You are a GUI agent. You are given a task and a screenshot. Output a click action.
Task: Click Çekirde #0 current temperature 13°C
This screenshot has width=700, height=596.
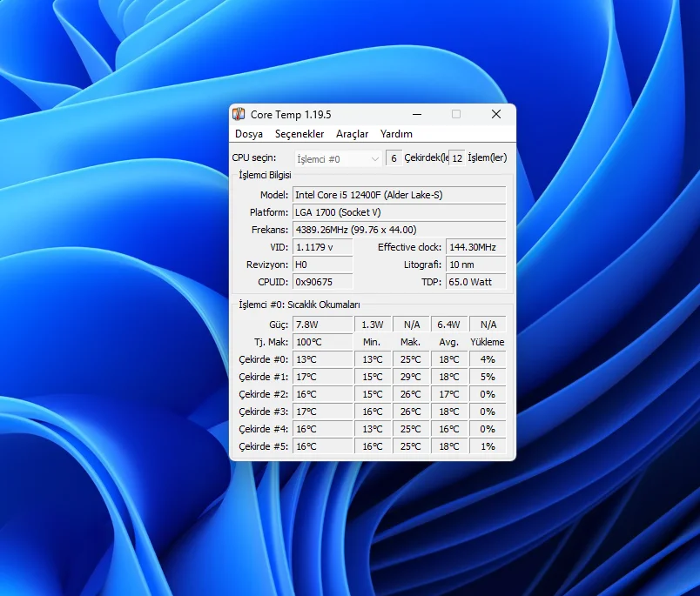[323, 359]
